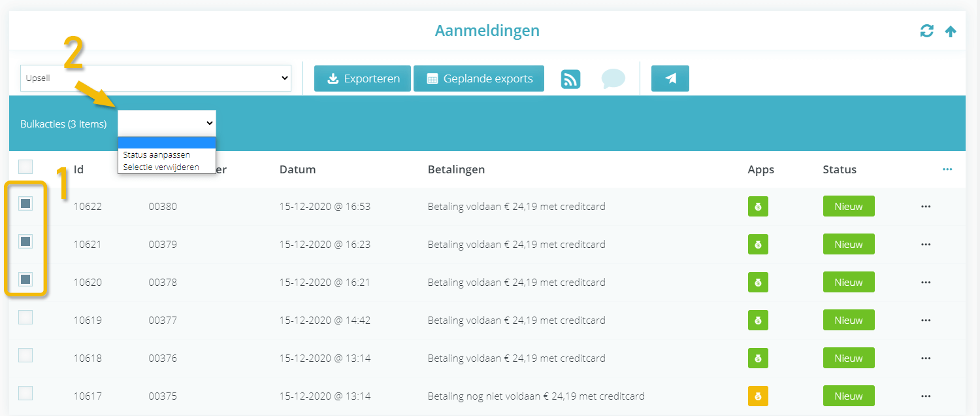Uncheck the checkbox for row 10620

pos(25,279)
